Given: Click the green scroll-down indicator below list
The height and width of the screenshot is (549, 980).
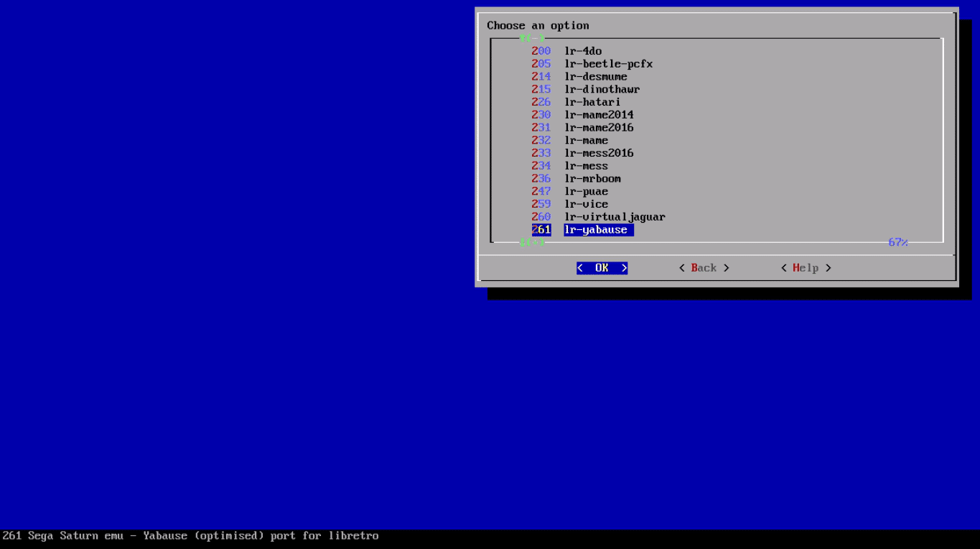Looking at the screenshot, I should (x=532, y=243).
